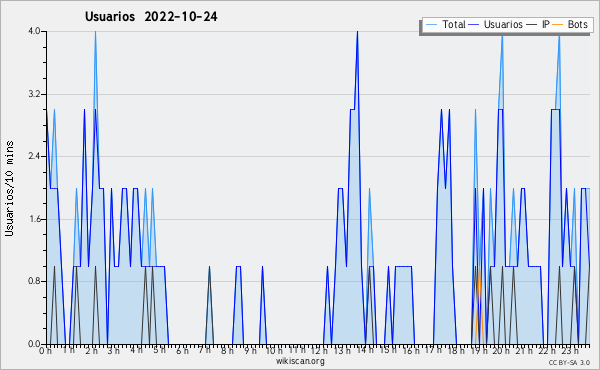This screenshot has width=600, height=370.
Task: Click the '13 h' x-axis label
Action: pyautogui.click(x=342, y=350)
